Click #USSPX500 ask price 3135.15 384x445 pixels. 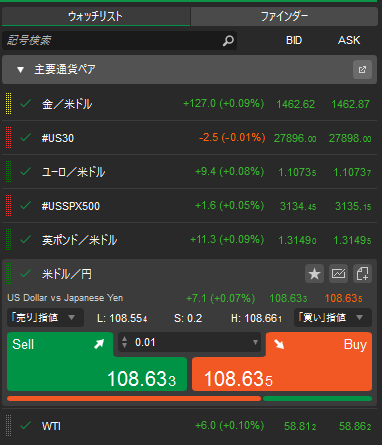(353, 206)
